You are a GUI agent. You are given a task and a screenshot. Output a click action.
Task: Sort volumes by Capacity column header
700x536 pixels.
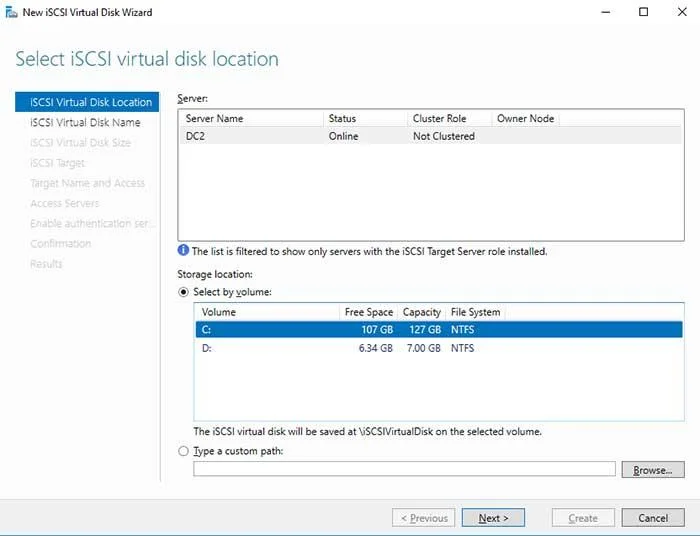[421, 312]
